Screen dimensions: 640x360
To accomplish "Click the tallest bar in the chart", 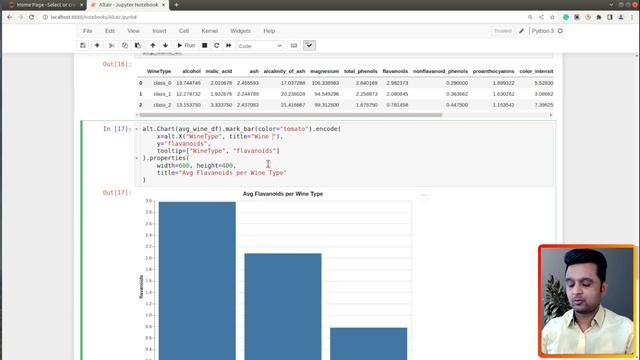I will (197, 281).
